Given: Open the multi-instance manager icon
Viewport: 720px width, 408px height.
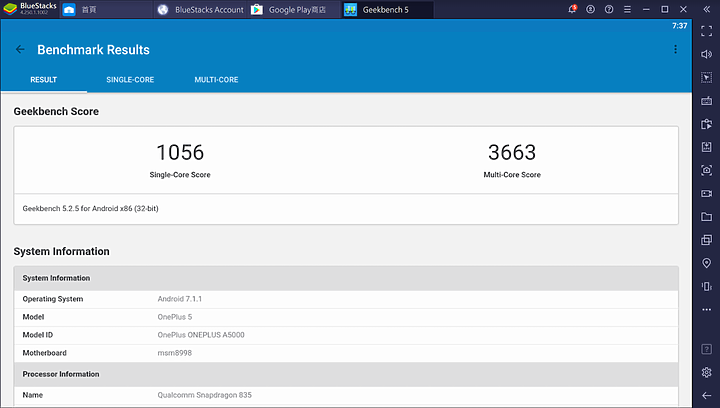Looking at the screenshot, I should 706,240.
